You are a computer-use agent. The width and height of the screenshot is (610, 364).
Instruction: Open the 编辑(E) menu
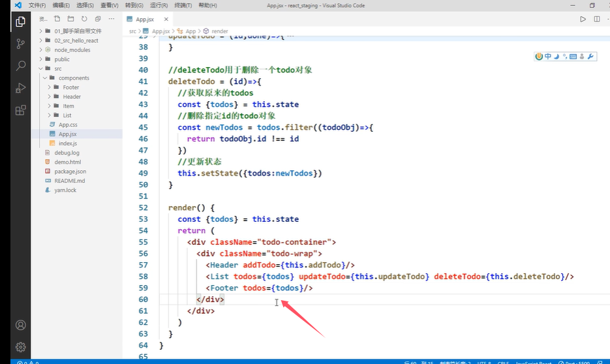(61, 5)
